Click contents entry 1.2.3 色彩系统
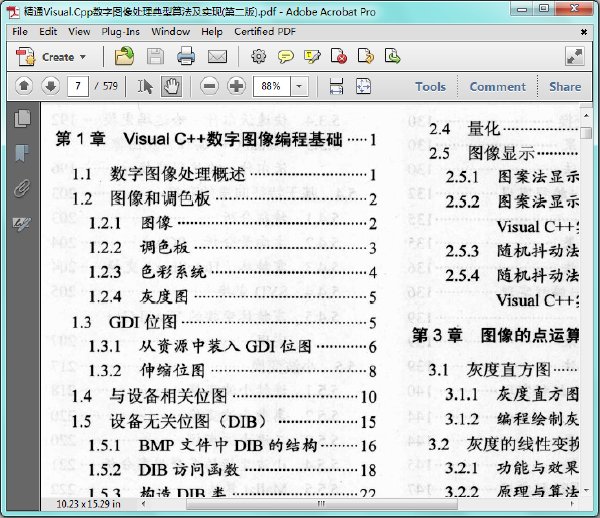 (233, 272)
